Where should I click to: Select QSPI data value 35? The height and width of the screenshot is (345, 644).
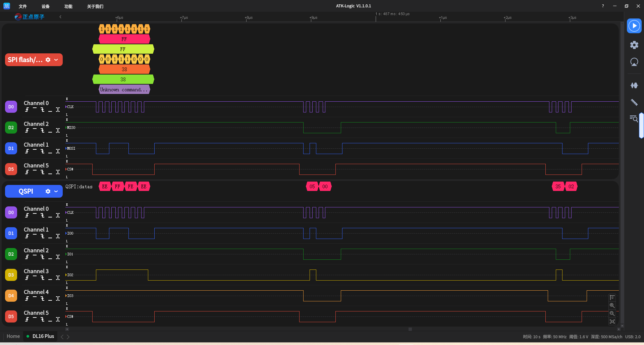click(x=558, y=187)
